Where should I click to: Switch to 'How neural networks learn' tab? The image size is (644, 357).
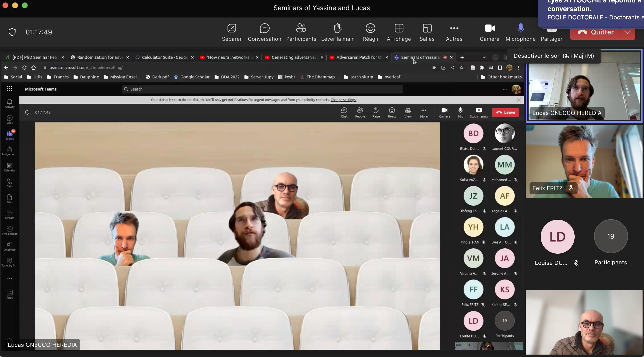tap(229, 57)
